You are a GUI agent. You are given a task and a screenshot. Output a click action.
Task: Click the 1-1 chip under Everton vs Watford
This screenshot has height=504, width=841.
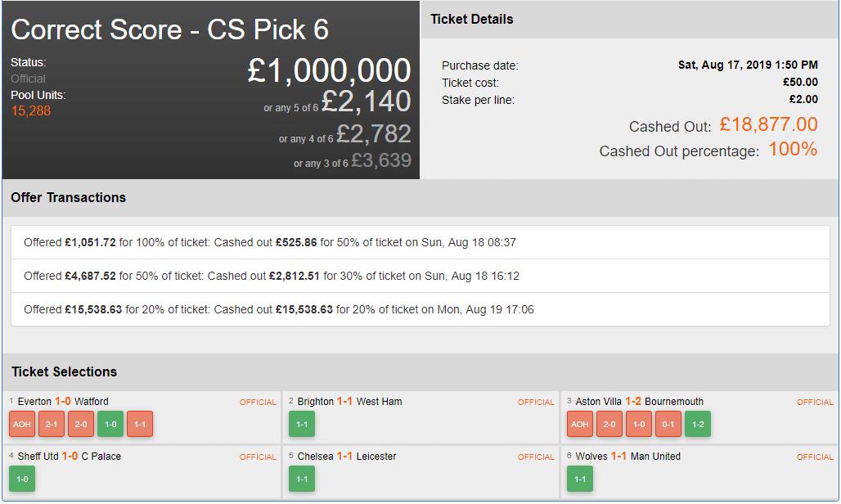click(x=140, y=424)
